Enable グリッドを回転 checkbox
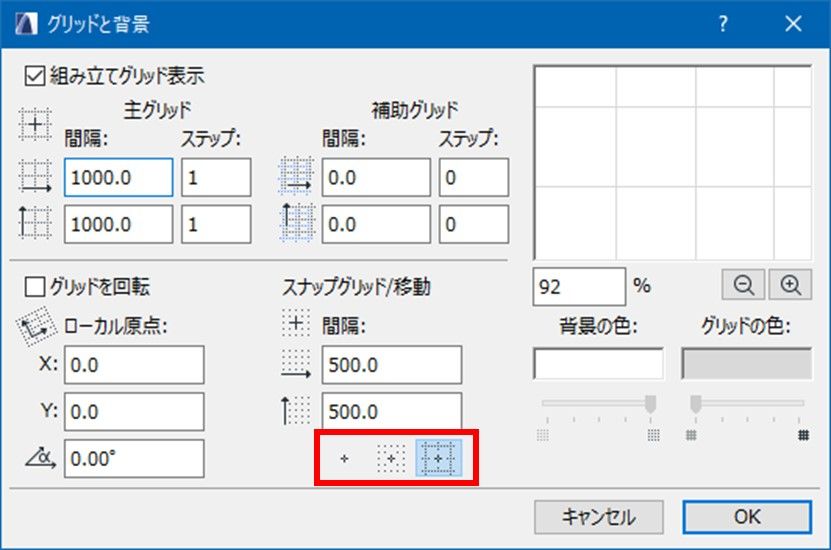The height and width of the screenshot is (550, 831). tap(35, 287)
